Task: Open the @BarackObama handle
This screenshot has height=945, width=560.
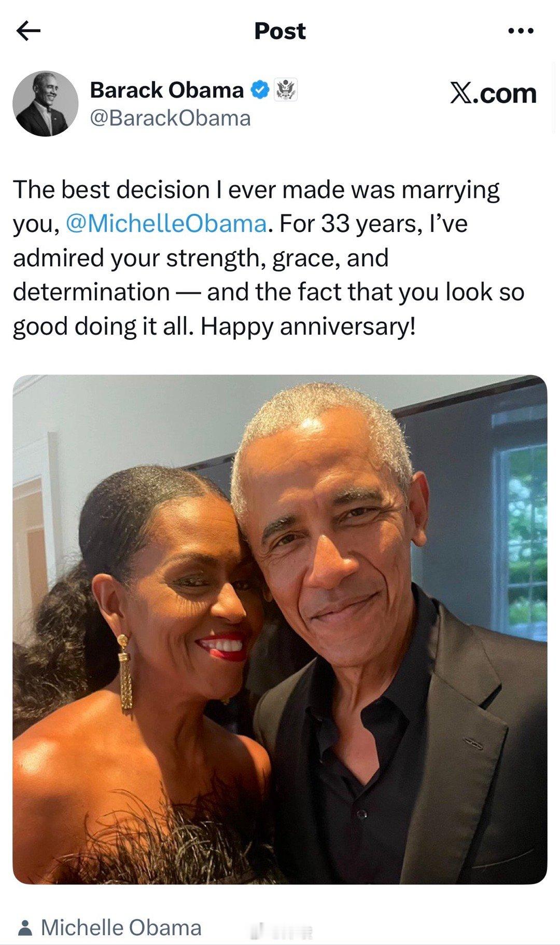Action: (170, 118)
